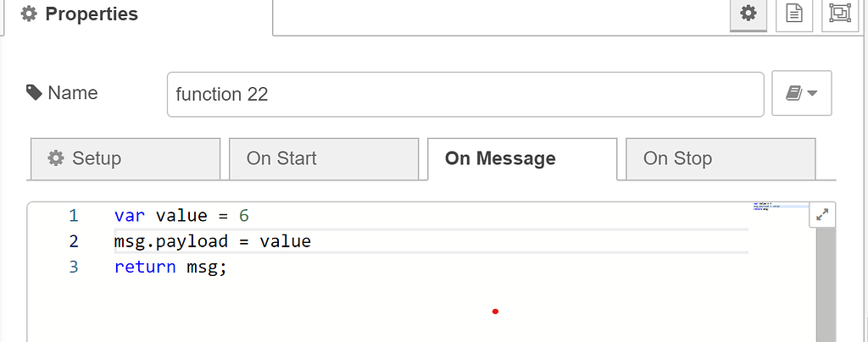868x342 pixels.
Task: Expand the code editor to full size
Action: click(x=821, y=216)
